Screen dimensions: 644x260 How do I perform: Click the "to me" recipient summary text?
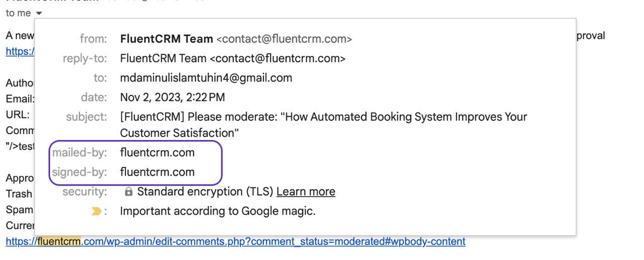point(18,13)
